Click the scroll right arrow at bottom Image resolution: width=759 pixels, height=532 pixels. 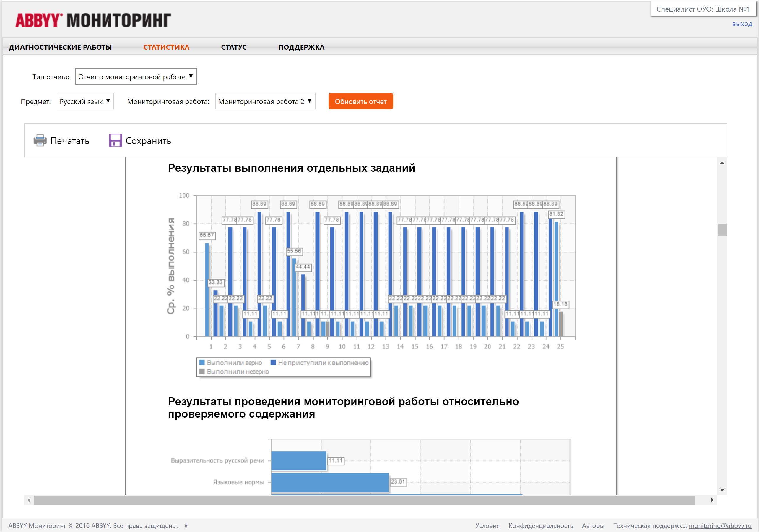click(711, 500)
